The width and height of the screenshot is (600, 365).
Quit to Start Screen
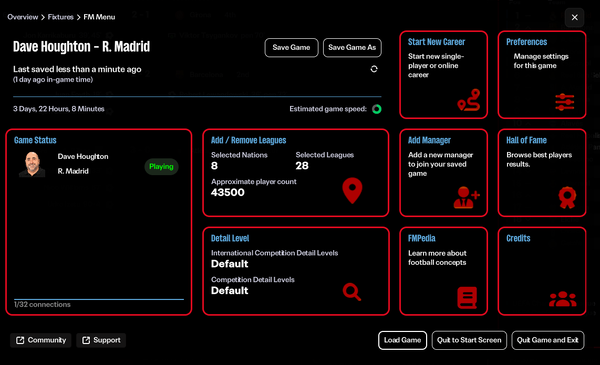469,340
